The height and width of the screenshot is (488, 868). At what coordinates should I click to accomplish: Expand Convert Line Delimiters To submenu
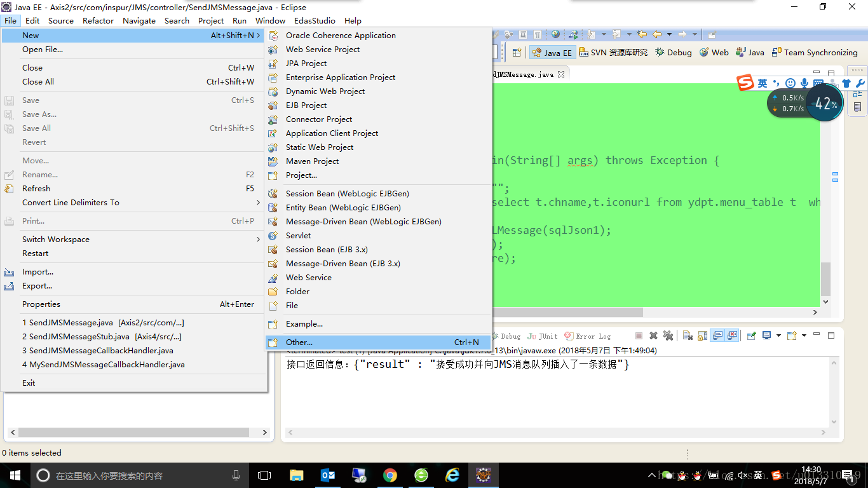(x=133, y=203)
